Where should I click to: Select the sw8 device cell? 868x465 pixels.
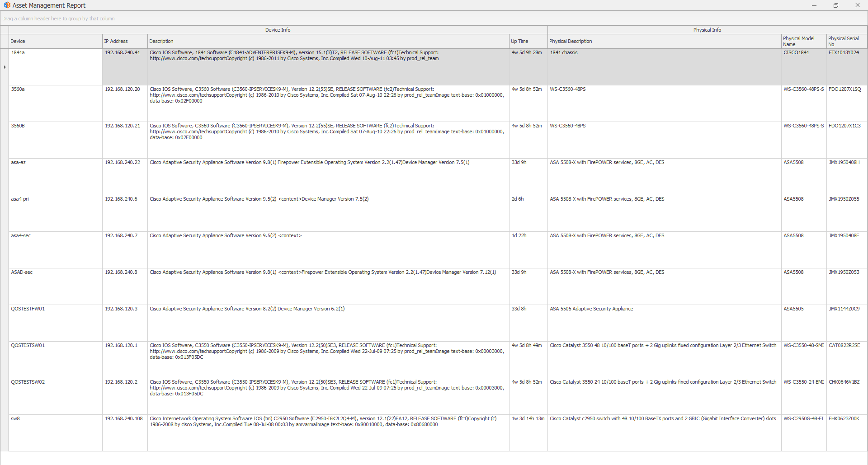click(x=56, y=433)
